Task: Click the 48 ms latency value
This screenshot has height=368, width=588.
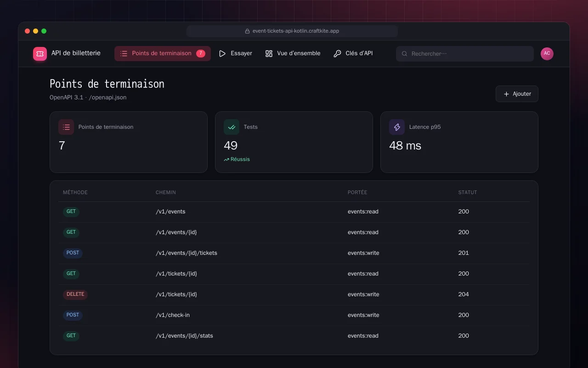Action: click(405, 146)
